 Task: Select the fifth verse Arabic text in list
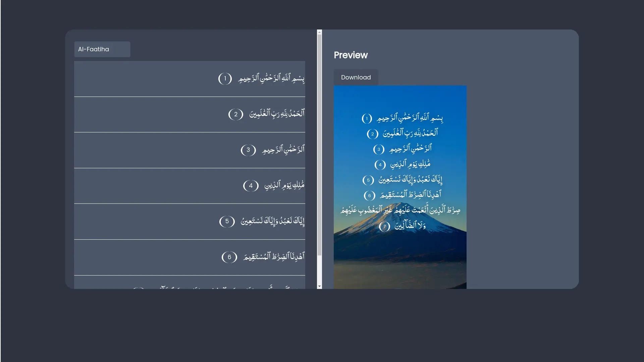pos(273,221)
